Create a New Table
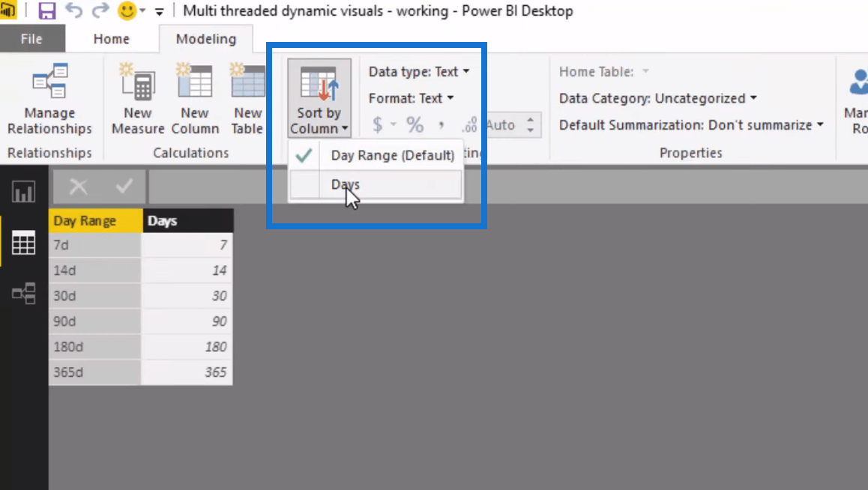 247,98
